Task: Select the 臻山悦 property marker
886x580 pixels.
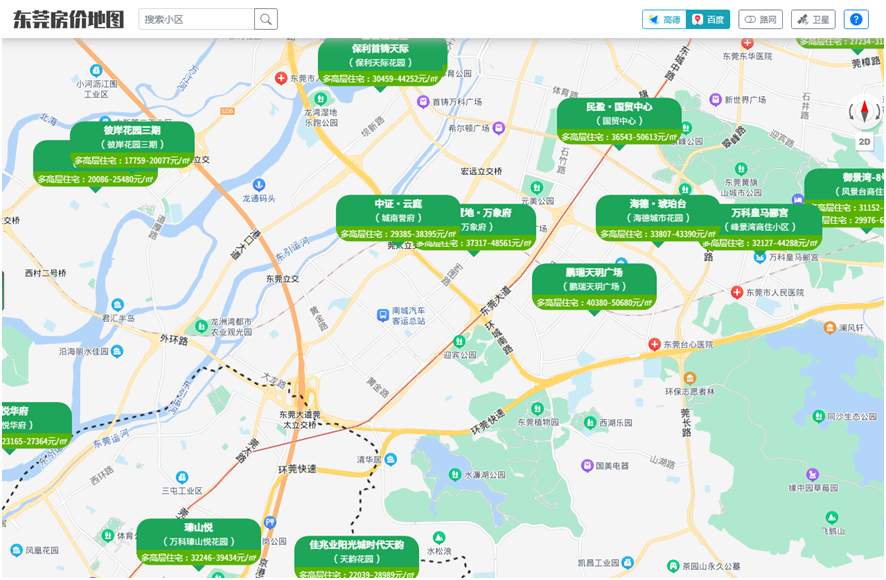Action: pyautogui.click(x=199, y=542)
